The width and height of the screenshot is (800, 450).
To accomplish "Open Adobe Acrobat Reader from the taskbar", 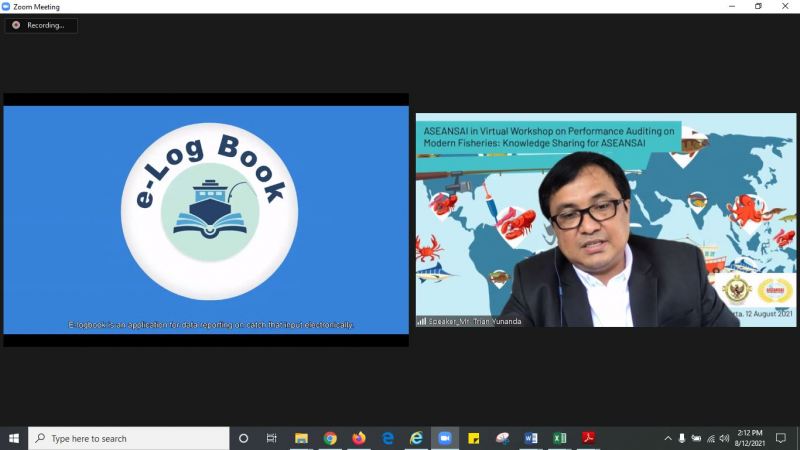I will pyautogui.click(x=589, y=438).
